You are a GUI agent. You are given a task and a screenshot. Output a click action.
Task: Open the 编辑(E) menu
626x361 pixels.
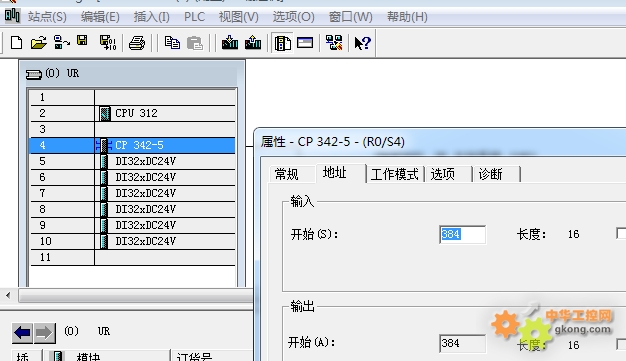pyautogui.click(x=100, y=17)
